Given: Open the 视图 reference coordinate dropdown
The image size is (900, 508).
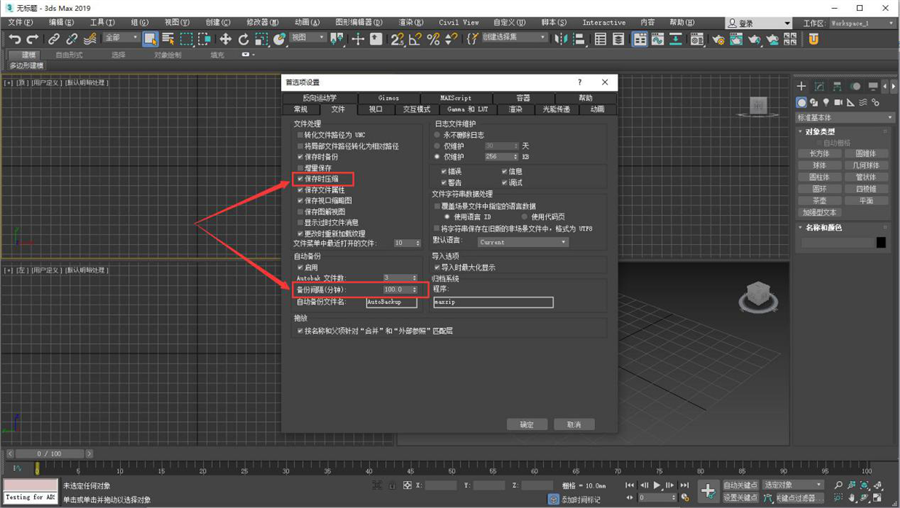Looking at the screenshot, I should [x=308, y=38].
